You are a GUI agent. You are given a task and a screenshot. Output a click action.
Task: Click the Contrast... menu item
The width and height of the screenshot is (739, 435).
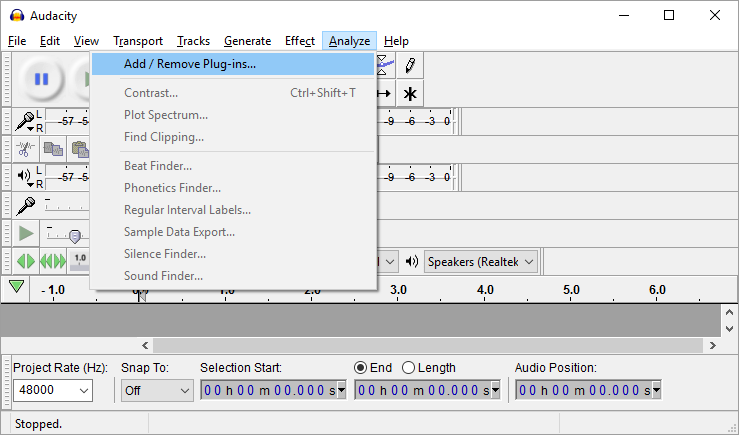[233, 93]
